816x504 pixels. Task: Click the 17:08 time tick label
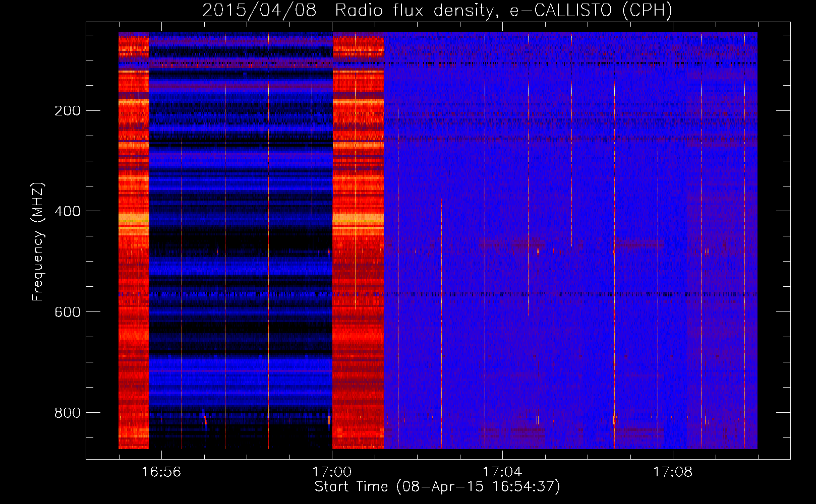pyautogui.click(x=673, y=472)
